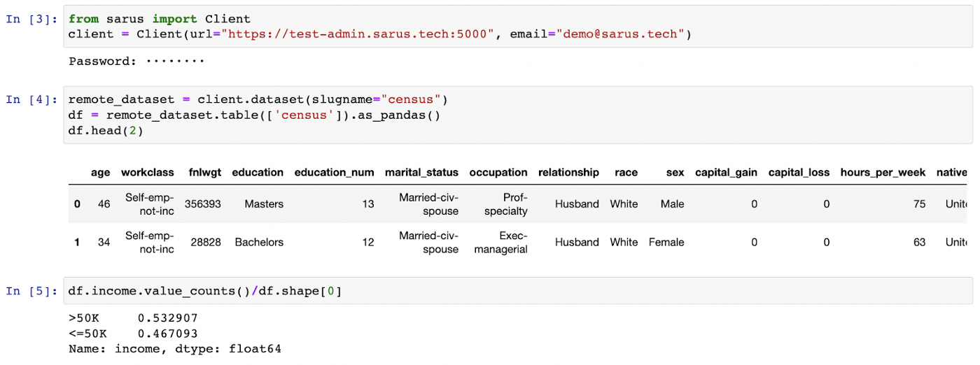Click the 'education_num' column header
Screen dimensions: 980x365
(x=334, y=172)
